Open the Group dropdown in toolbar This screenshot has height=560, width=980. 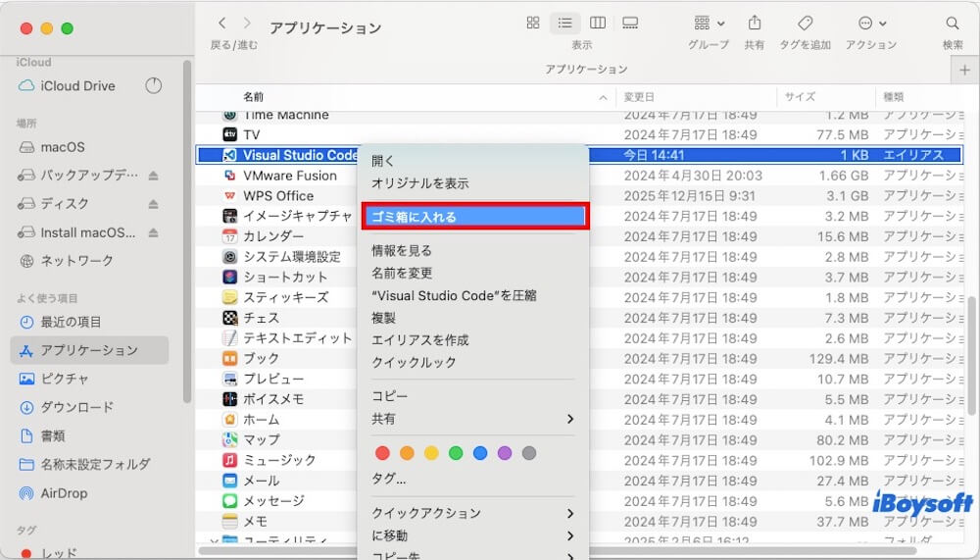(709, 24)
